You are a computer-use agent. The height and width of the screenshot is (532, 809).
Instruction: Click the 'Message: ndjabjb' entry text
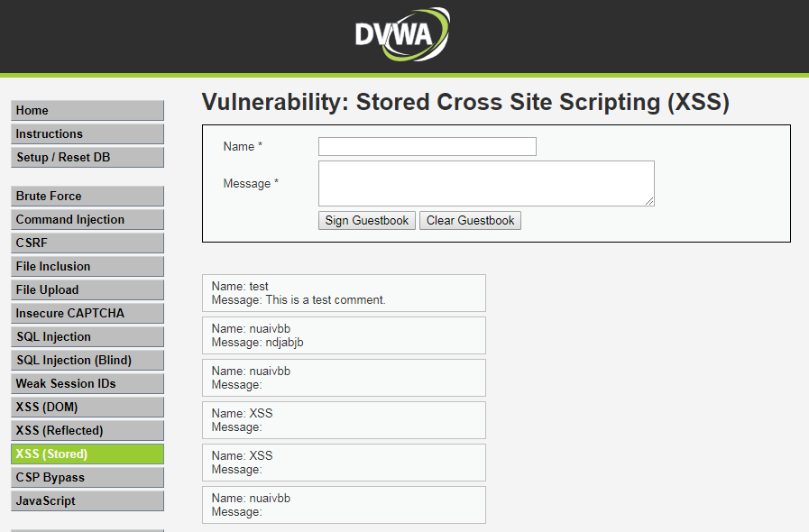pyautogui.click(x=257, y=343)
